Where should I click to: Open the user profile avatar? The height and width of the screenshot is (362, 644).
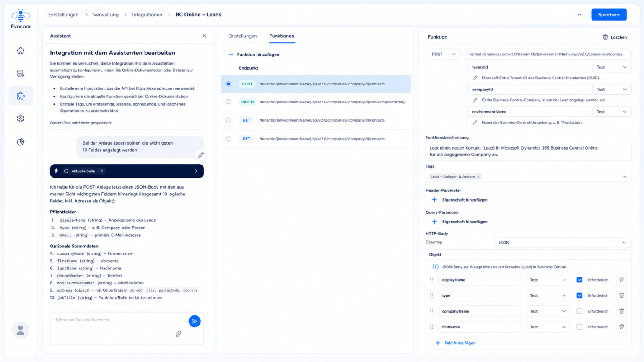tap(21, 330)
